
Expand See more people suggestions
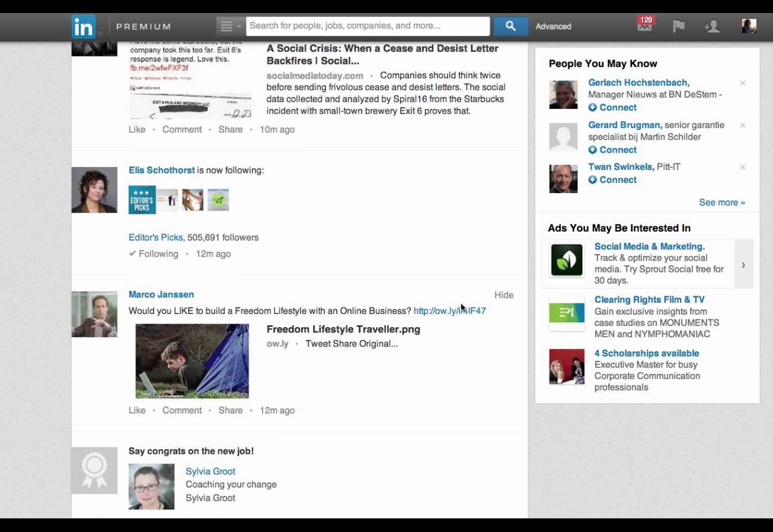721,202
